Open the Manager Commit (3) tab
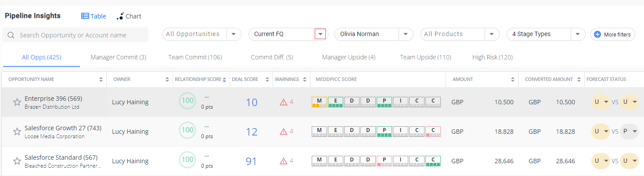Screen dimensions: 644x176 pos(118,57)
